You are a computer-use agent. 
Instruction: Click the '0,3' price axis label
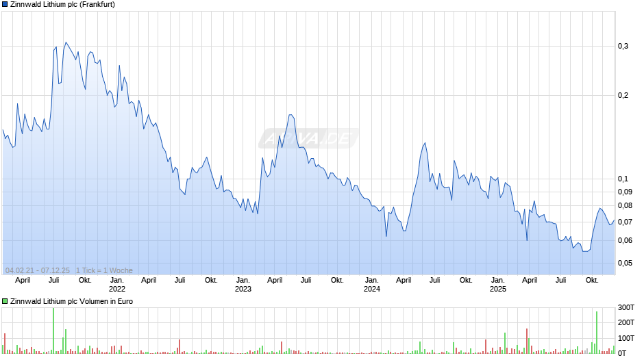(623, 46)
